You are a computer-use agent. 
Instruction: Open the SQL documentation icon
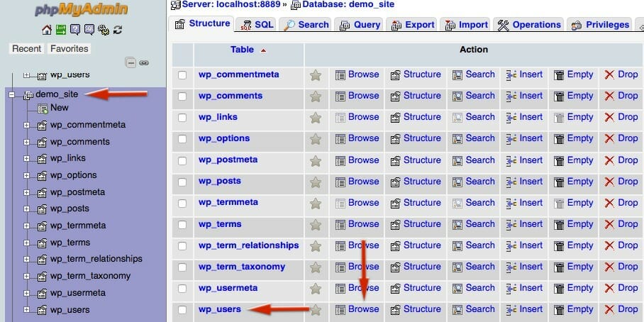(x=89, y=30)
